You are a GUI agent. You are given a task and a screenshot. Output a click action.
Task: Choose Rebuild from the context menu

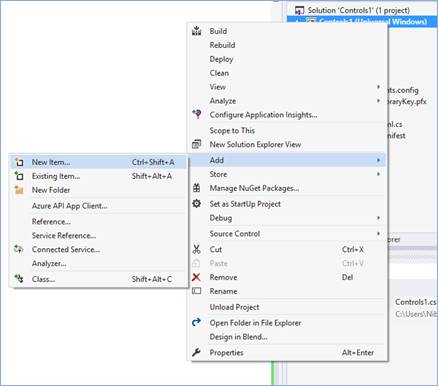point(222,45)
